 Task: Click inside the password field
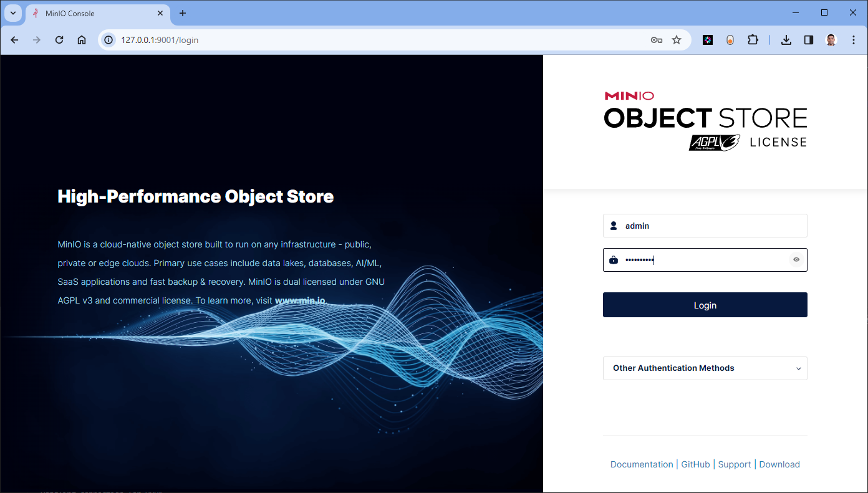click(x=705, y=260)
